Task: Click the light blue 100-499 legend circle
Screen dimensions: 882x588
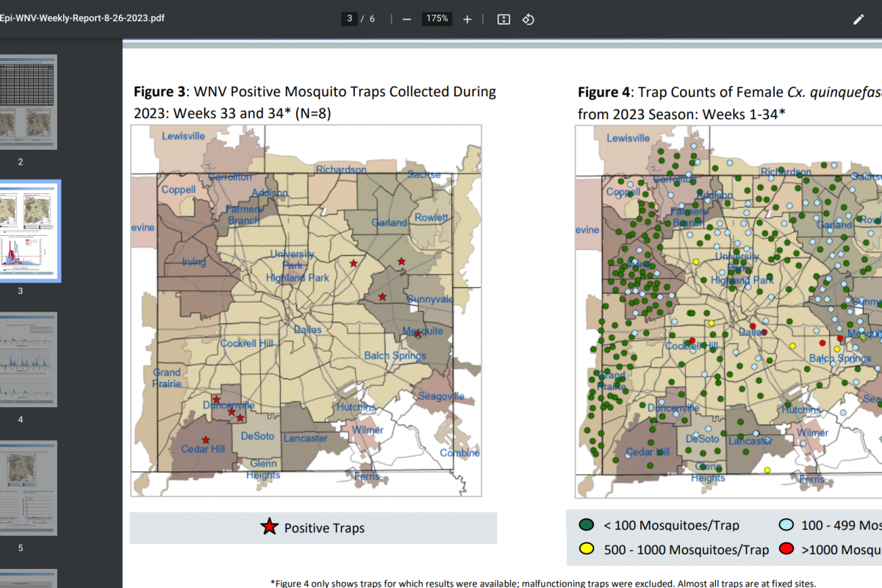Action: (786, 525)
